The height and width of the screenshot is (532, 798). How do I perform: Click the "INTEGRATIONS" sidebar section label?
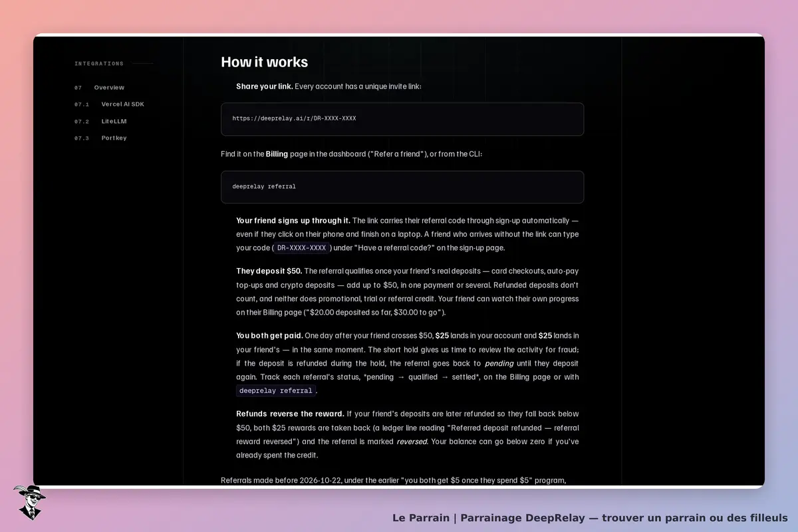(x=99, y=64)
